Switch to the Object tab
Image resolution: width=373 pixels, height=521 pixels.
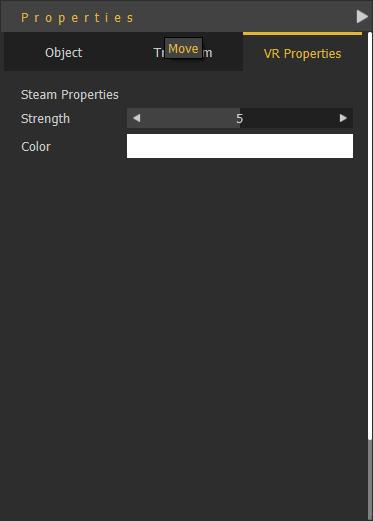click(x=64, y=53)
